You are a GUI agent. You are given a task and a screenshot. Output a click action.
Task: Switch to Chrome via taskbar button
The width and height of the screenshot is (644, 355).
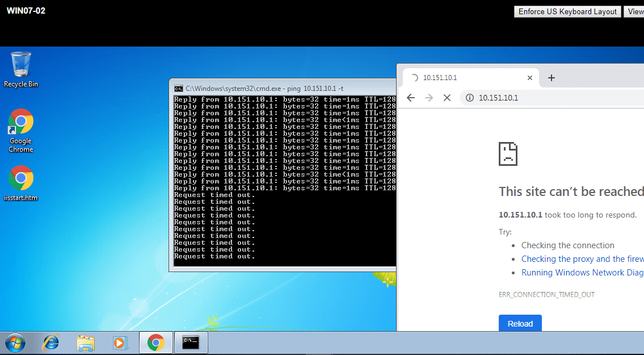point(155,343)
